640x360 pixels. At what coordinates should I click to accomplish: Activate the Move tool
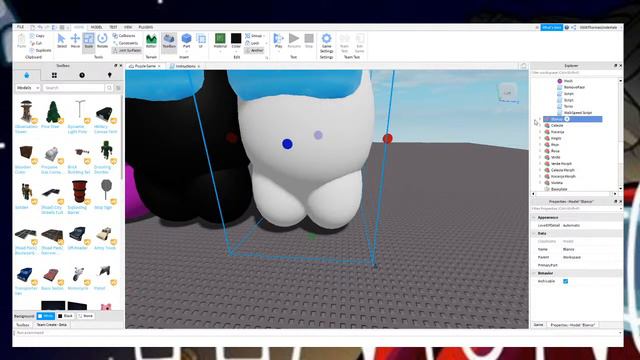coord(75,41)
